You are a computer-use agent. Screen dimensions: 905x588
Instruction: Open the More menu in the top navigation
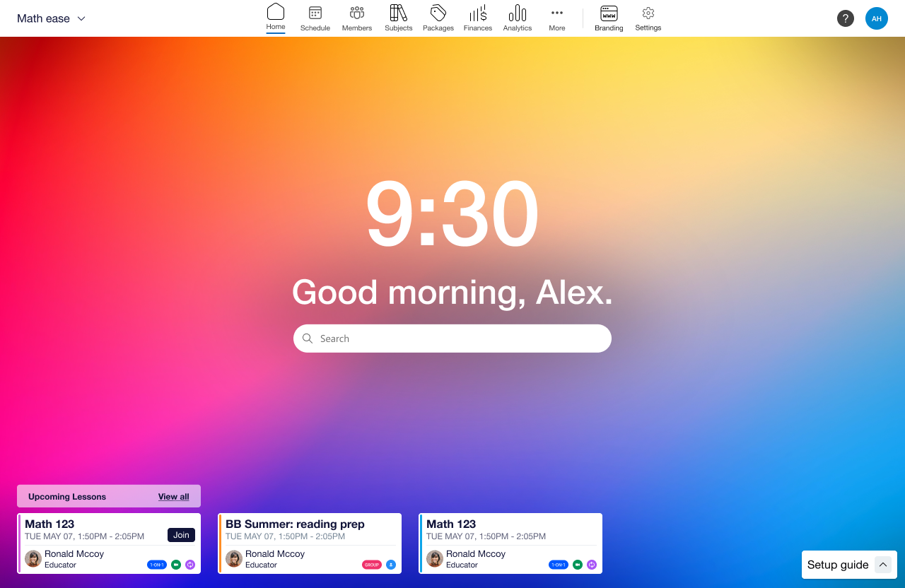[x=556, y=18]
